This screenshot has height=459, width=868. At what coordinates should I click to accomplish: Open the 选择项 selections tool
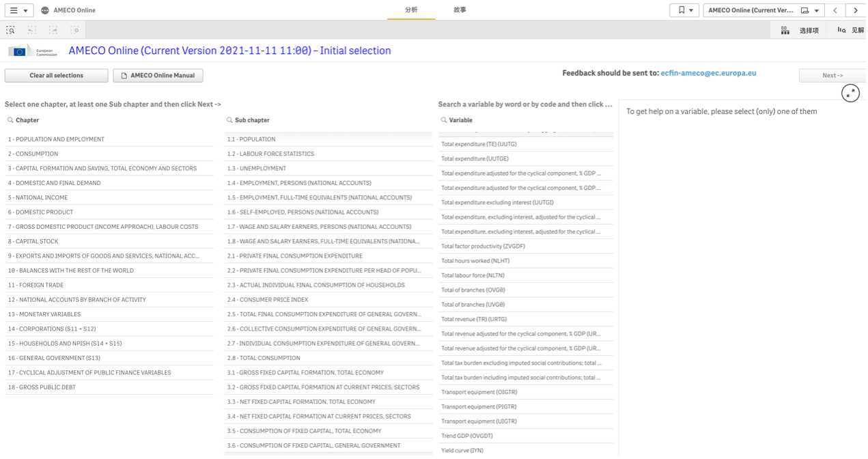tap(799, 30)
